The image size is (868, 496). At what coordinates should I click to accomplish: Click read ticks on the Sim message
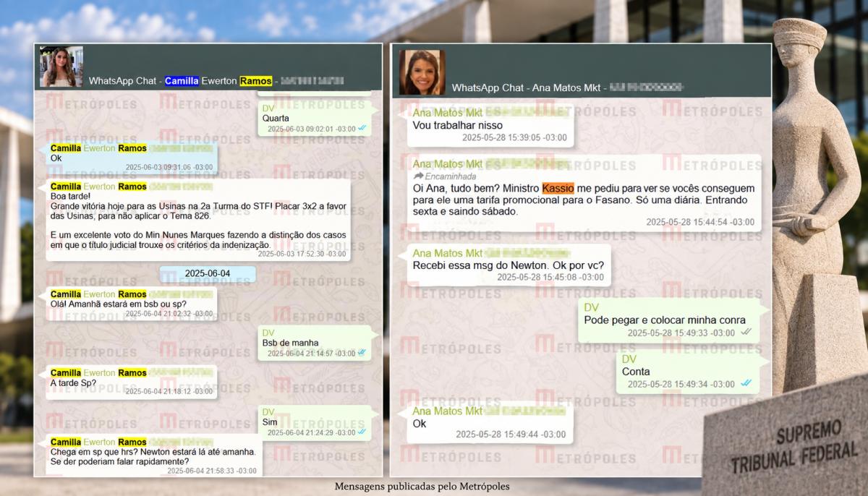click(x=362, y=432)
